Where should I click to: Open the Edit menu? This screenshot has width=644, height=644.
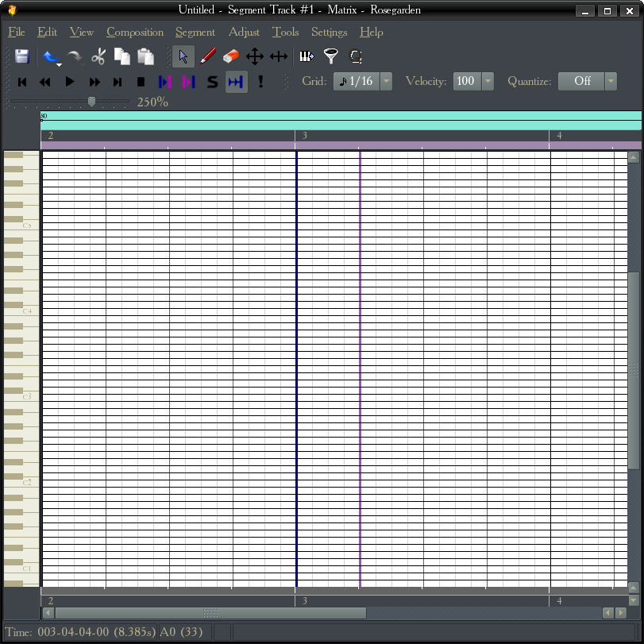click(47, 32)
